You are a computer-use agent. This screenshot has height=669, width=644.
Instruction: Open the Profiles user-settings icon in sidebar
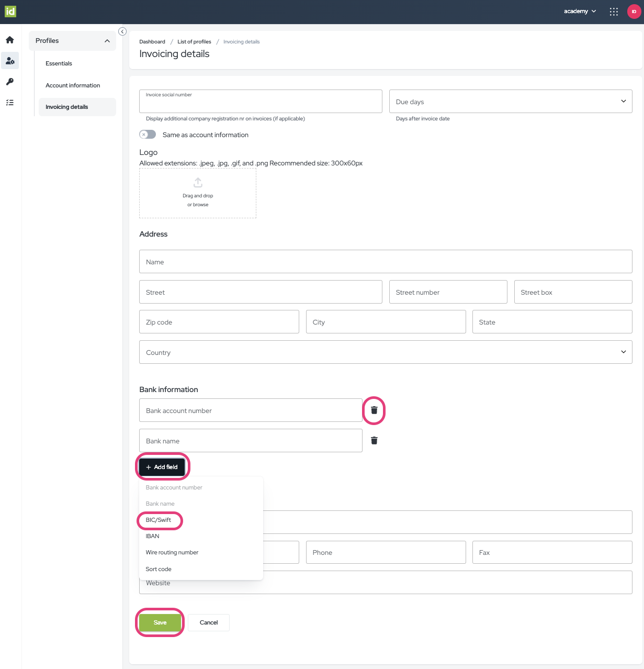click(x=9, y=60)
